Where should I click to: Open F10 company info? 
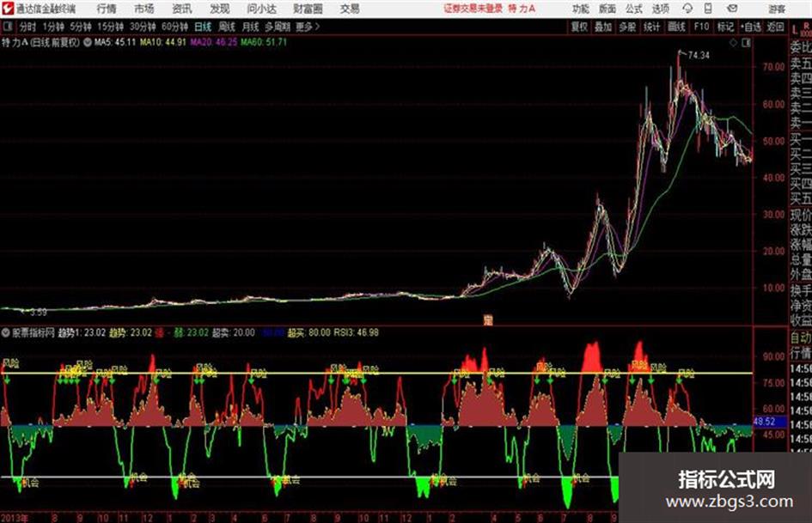[x=701, y=27]
